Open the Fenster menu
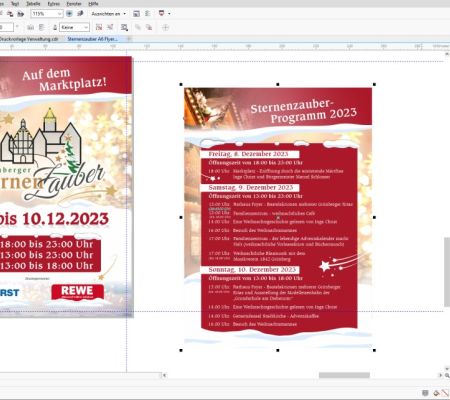 (74, 4)
